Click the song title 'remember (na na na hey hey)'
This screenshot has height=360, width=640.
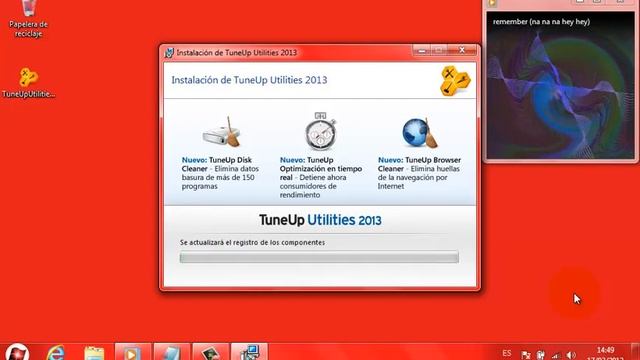(x=541, y=22)
